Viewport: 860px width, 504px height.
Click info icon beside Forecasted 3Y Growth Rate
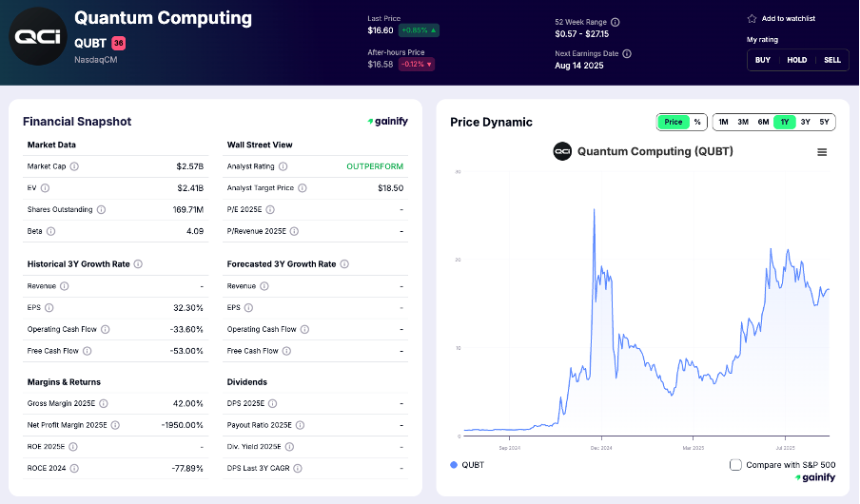tap(344, 263)
